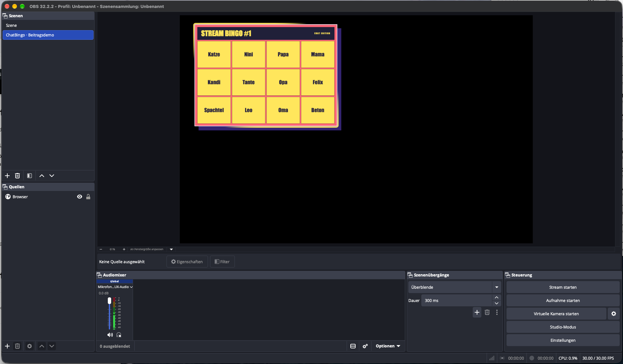Open the Überblende transition dropdown
Viewport: 623px width, 364px height.
[454, 287]
